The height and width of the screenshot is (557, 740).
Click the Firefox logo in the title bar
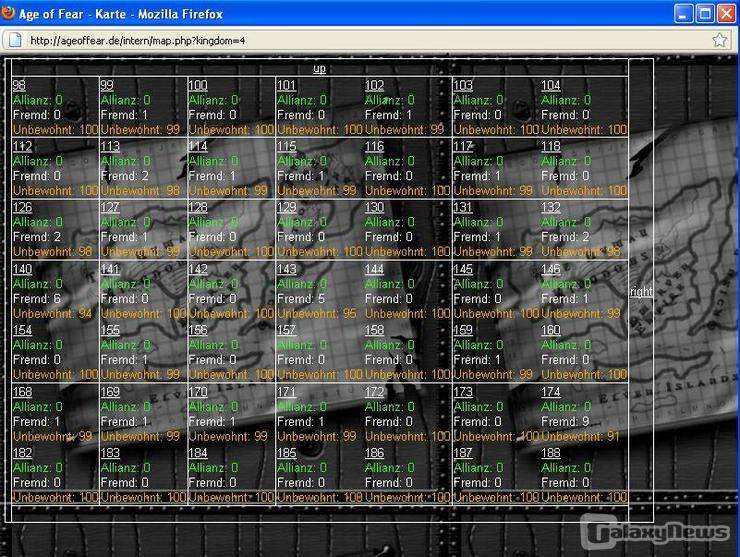tap(8, 13)
